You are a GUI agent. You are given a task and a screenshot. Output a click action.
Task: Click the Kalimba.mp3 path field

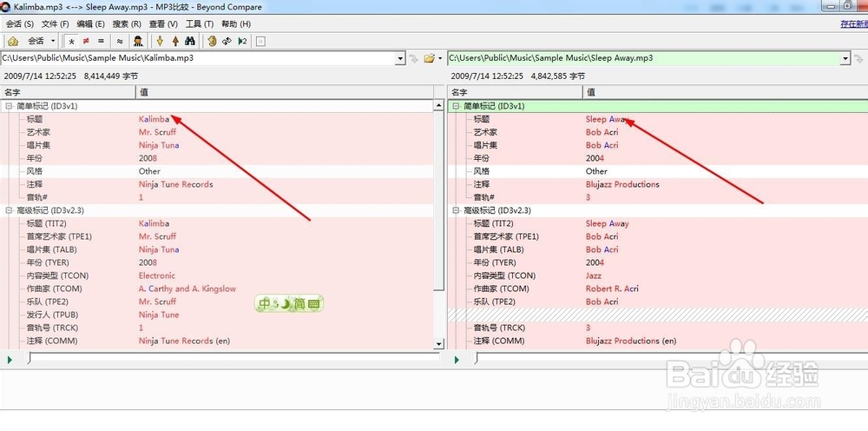[x=198, y=57]
